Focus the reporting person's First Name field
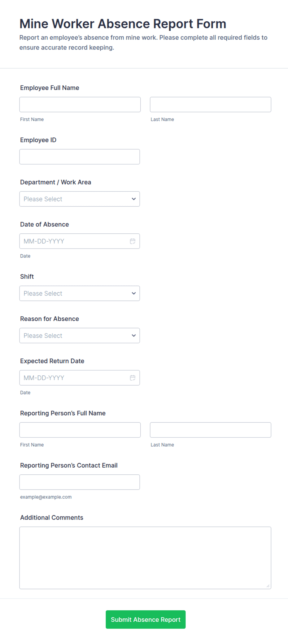The height and width of the screenshot is (644, 288). pyautogui.click(x=80, y=430)
